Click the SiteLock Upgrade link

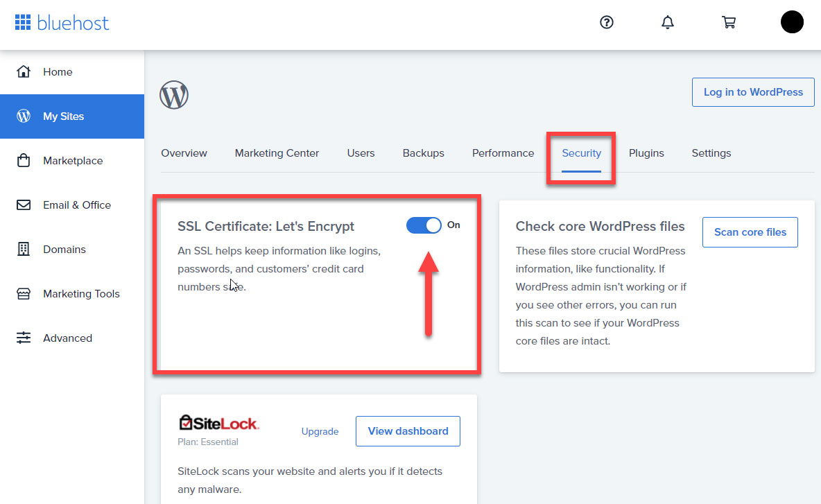[x=320, y=432]
